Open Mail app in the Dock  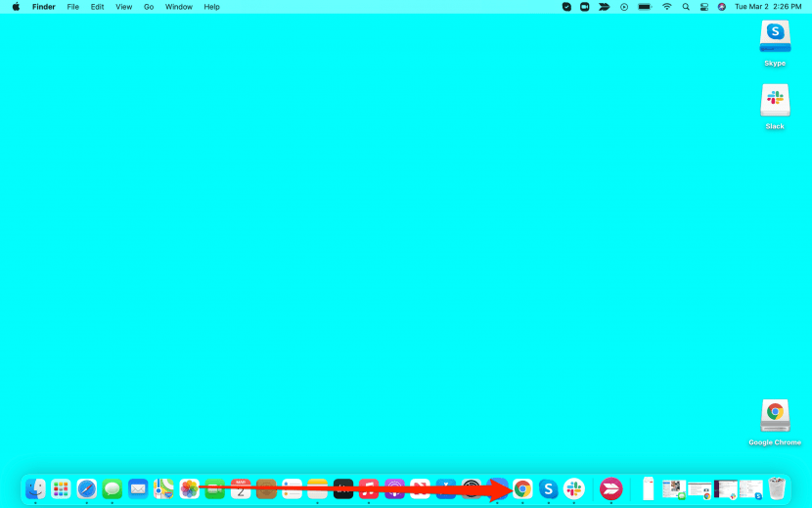pyautogui.click(x=138, y=488)
